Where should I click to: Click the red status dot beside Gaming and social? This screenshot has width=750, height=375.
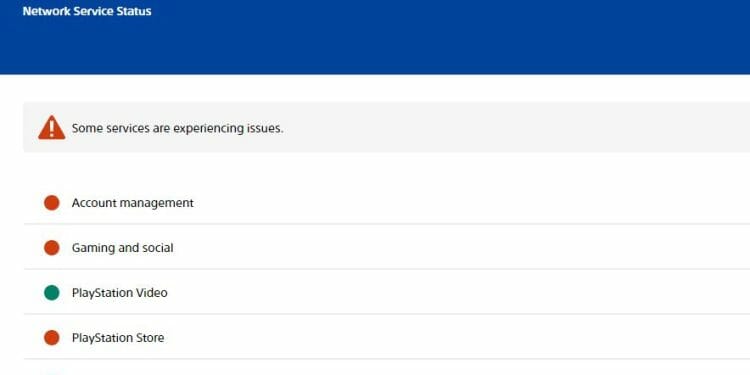(x=52, y=248)
